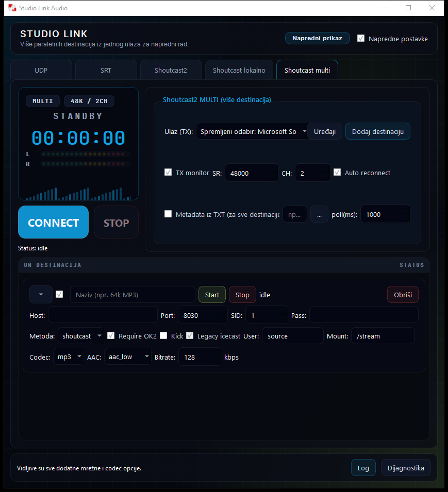Switch to the SRT tab
The image size is (448, 492).
click(x=106, y=70)
